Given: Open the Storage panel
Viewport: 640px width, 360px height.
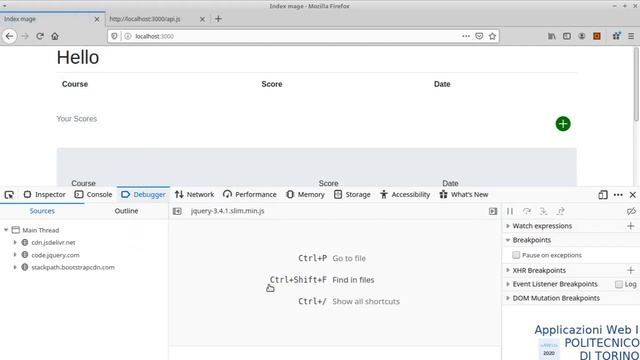Looking at the screenshot, I should point(352,195).
